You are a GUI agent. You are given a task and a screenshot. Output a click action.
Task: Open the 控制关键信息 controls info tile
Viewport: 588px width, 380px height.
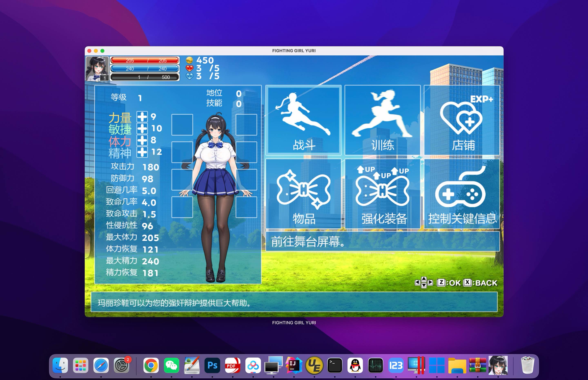[462, 193]
